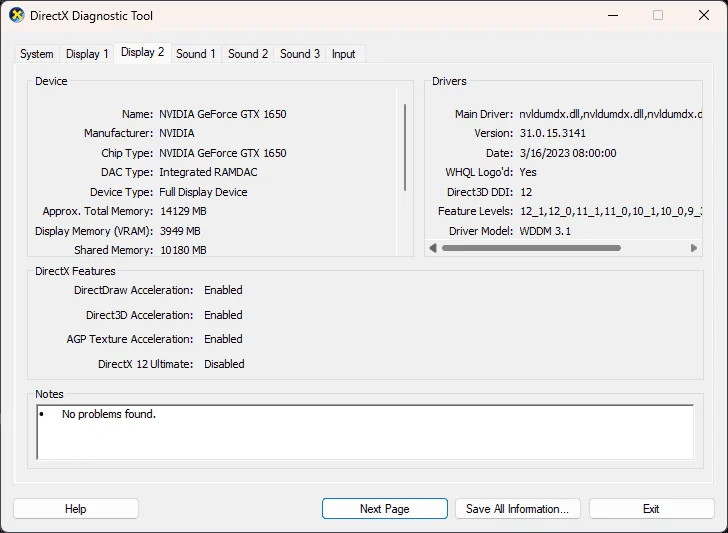
Task: Click the Driver Model value WDDM 3.1
Action: [545, 231]
